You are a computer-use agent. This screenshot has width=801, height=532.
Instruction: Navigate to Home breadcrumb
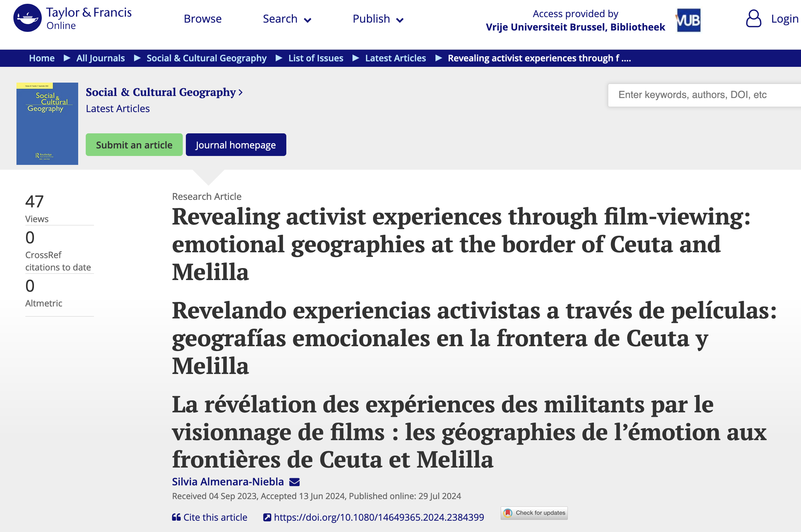tap(42, 58)
